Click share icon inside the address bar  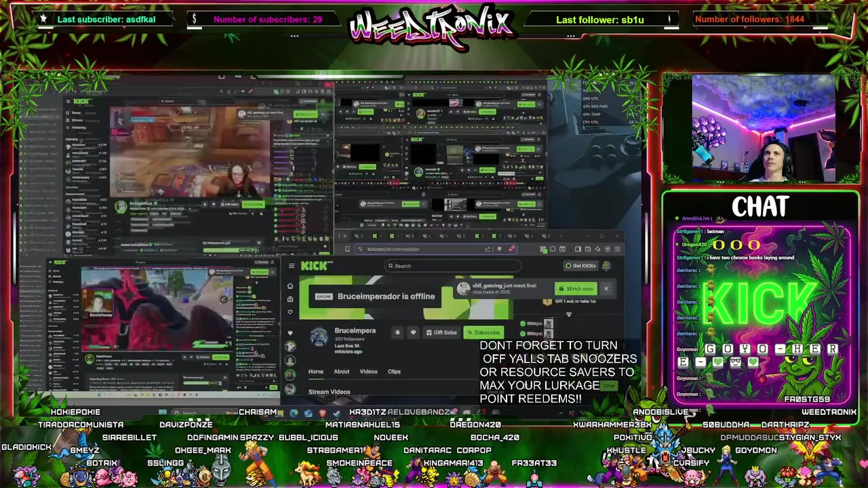[488, 249]
